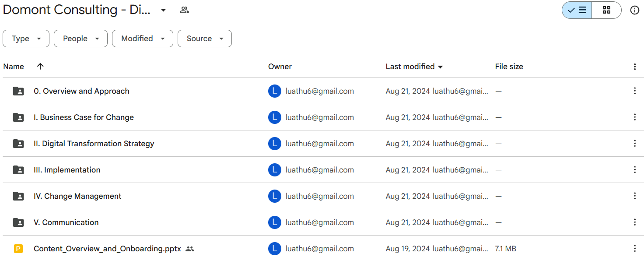Open the II. Digital Transformation Strategy folder
Viewport: 644px width, 257px height.
(x=94, y=144)
